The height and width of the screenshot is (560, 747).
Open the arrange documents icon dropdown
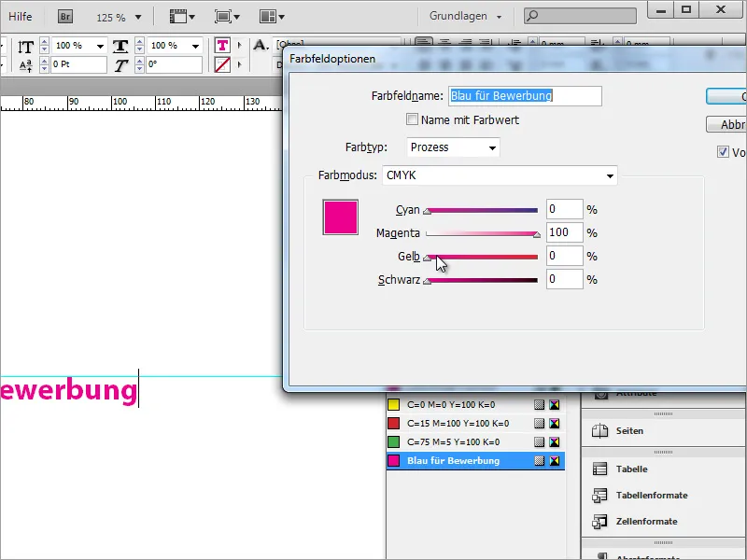point(272,17)
